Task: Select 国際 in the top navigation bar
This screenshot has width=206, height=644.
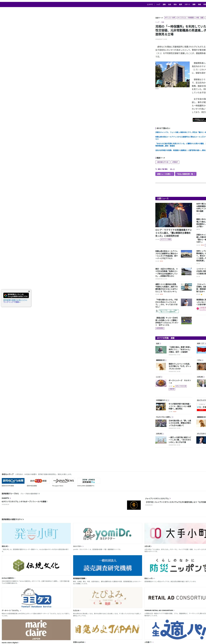Action: tap(194, 5)
